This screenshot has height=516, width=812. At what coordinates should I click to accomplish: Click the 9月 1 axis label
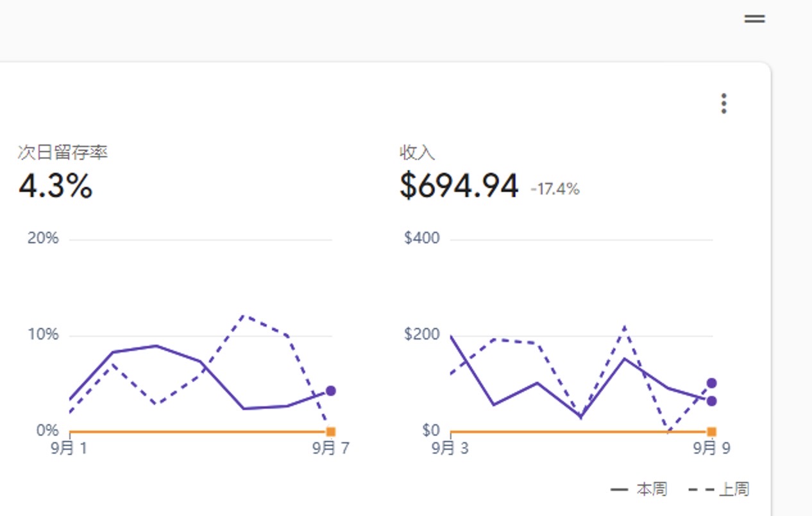pyautogui.click(x=69, y=448)
